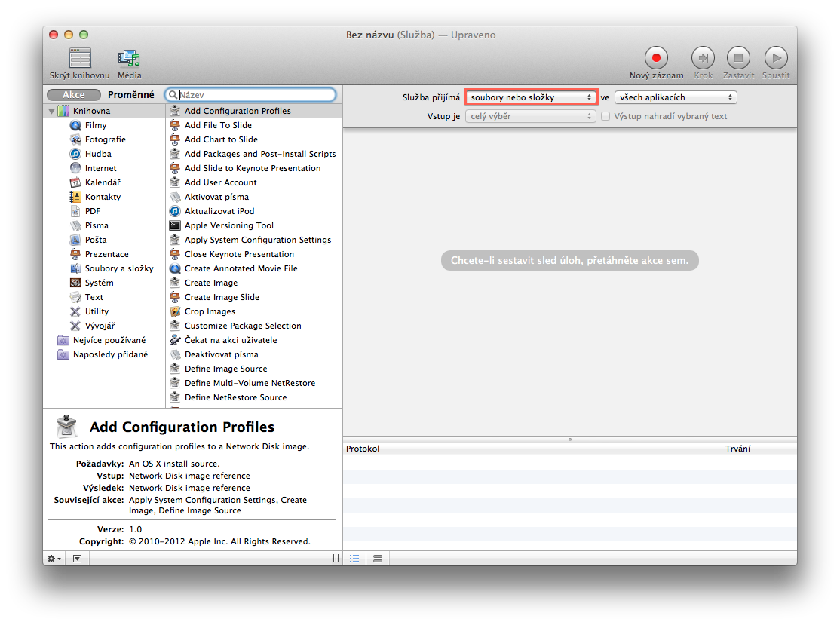Switch to the Proměnné tab
Screen dimensions: 840x625
pyautogui.click(x=130, y=95)
